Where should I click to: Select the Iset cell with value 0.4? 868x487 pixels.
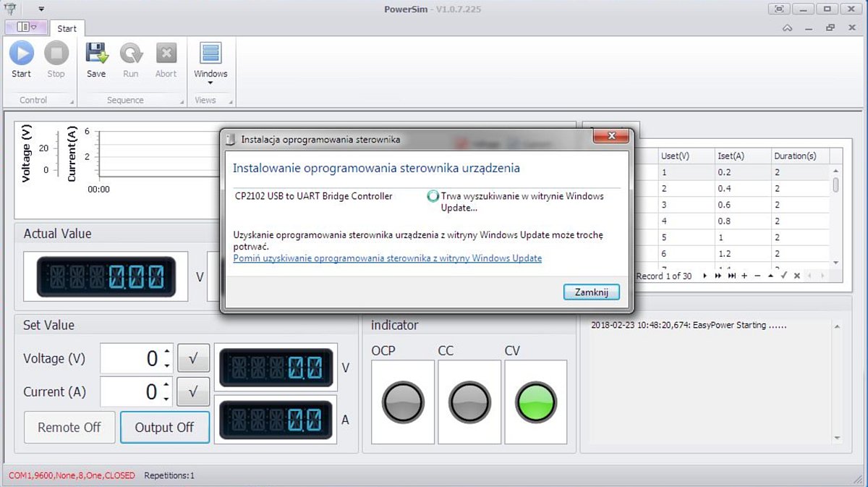coord(742,188)
